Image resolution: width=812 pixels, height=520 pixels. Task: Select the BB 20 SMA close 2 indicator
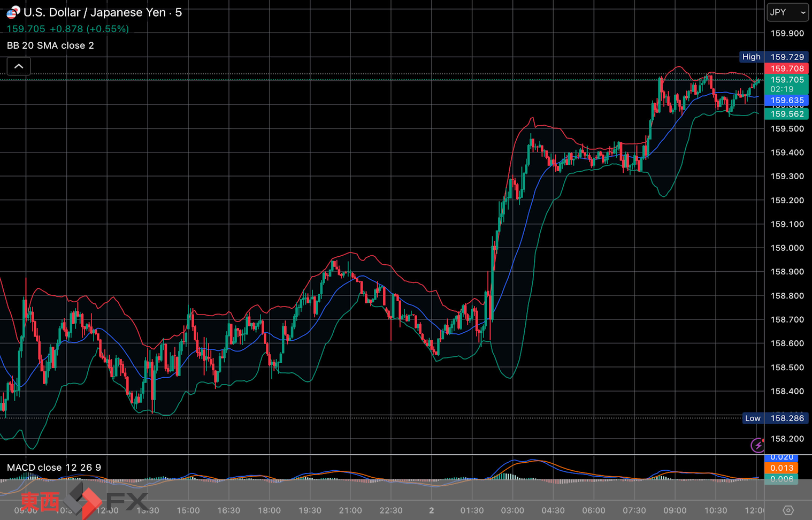point(50,45)
